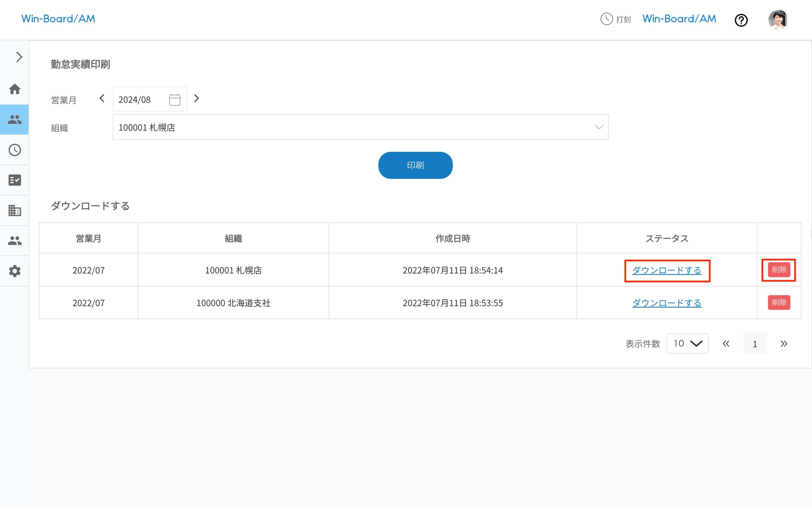Click the help question mark icon
The width and height of the screenshot is (812, 507).
741,20
